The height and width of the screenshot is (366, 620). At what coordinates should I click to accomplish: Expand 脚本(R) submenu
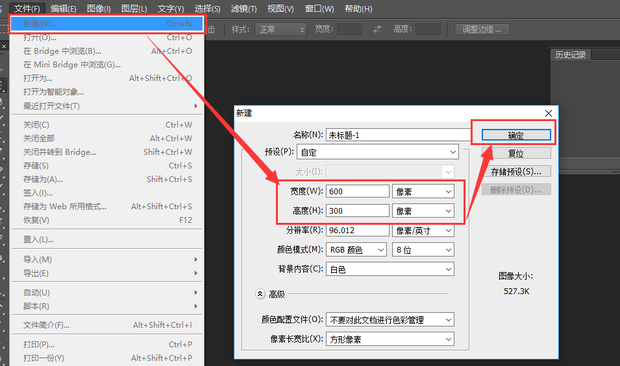(x=107, y=306)
